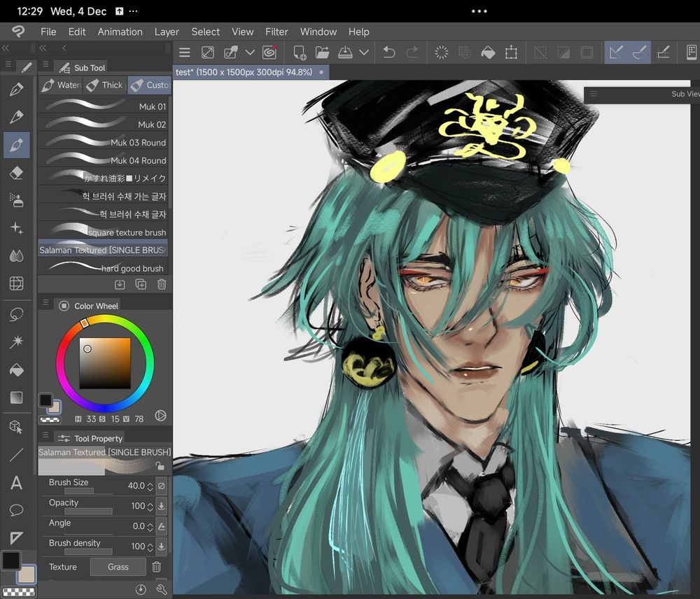The width and height of the screenshot is (700, 599).
Task: Select the Operation object cube tool
Action: coord(17,427)
